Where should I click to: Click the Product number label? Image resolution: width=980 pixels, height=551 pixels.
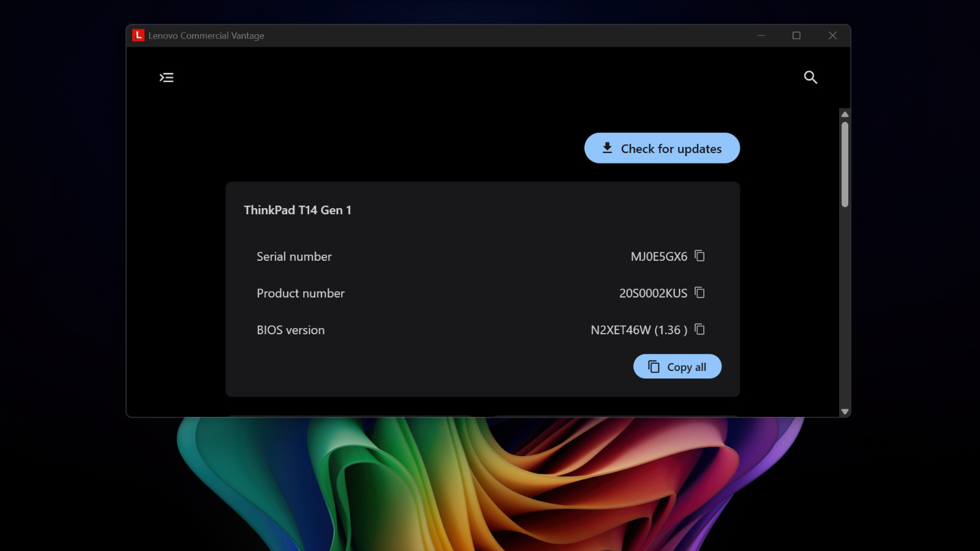(301, 293)
